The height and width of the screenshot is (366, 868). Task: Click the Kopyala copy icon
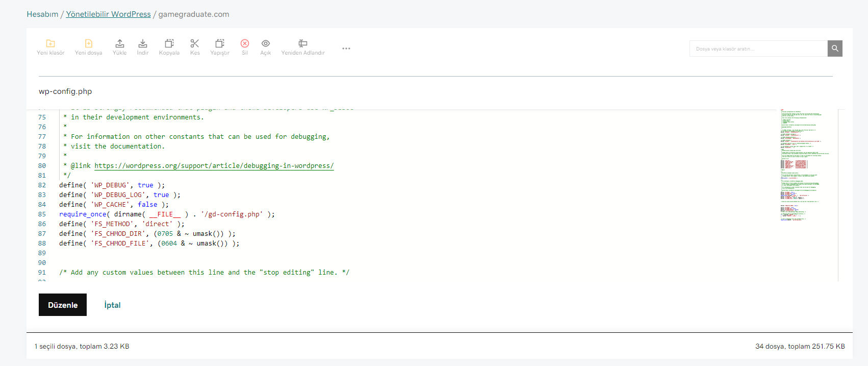169,43
